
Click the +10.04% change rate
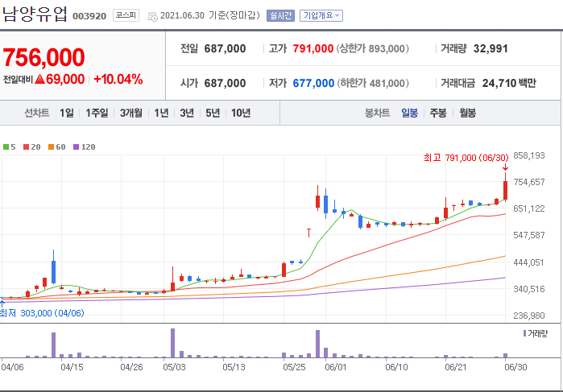pyautogui.click(x=118, y=79)
